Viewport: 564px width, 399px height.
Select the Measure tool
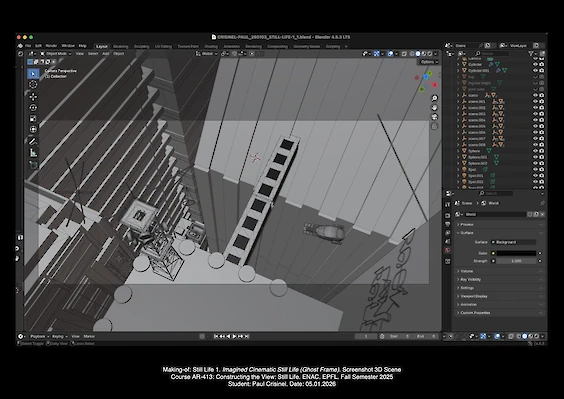33,153
